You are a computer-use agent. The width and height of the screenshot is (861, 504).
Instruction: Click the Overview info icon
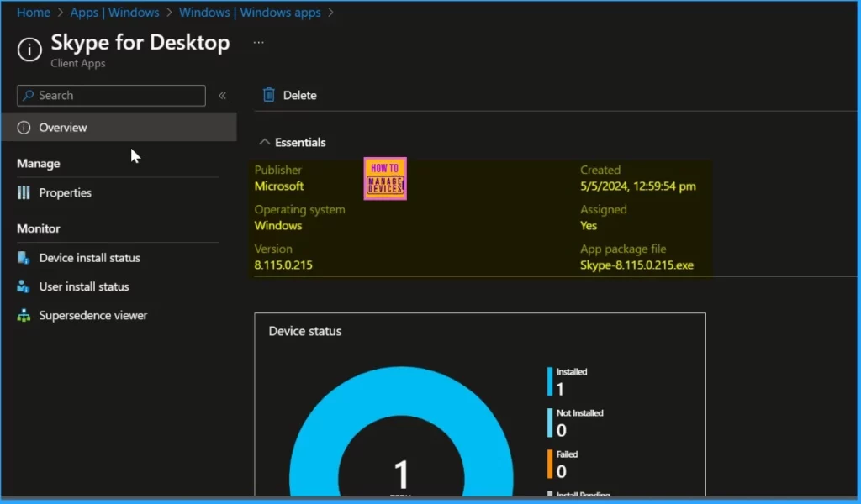pos(24,127)
